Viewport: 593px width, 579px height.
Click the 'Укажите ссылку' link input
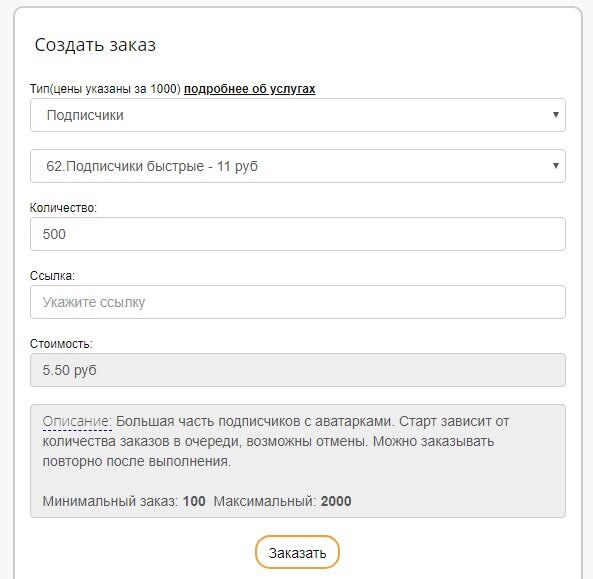click(x=298, y=302)
